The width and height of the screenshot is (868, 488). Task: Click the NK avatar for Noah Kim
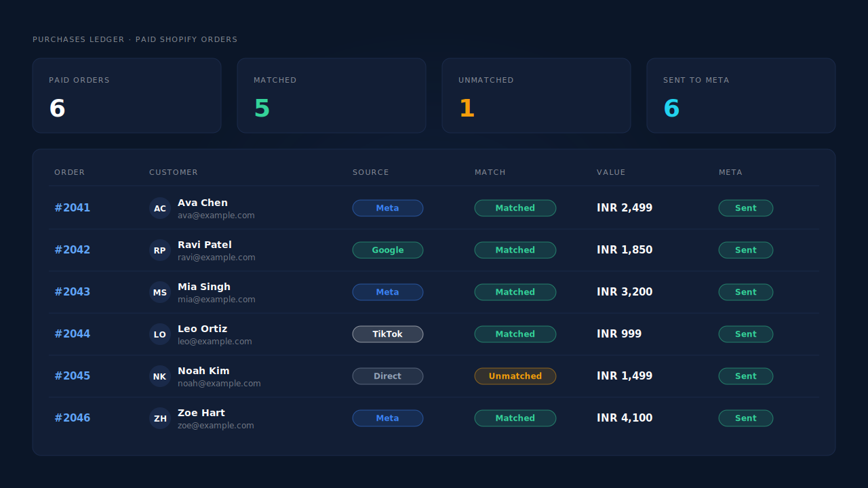click(x=160, y=376)
